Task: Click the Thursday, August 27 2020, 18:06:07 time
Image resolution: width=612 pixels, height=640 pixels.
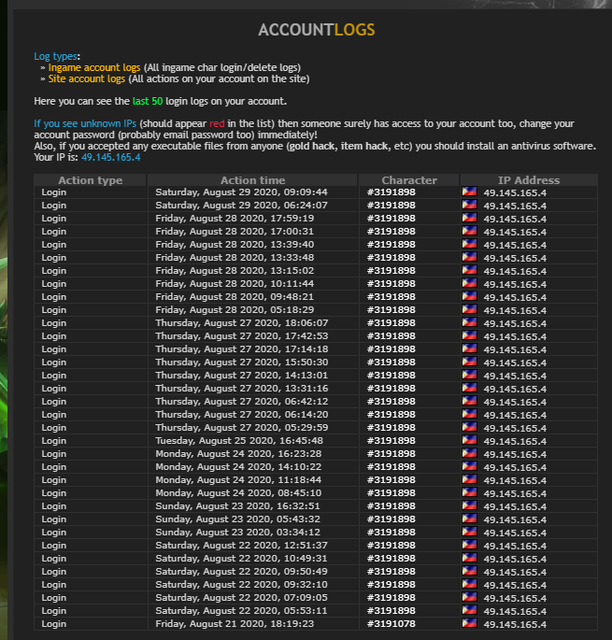Action: (241, 323)
